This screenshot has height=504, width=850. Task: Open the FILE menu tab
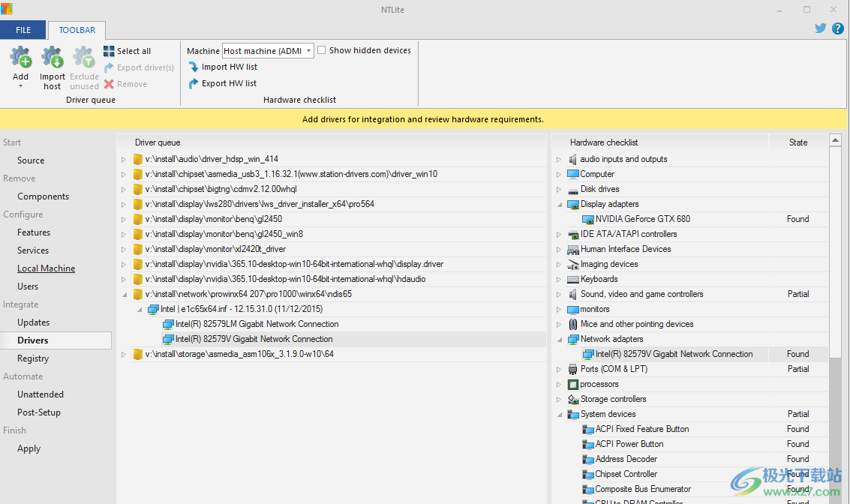[x=23, y=30]
